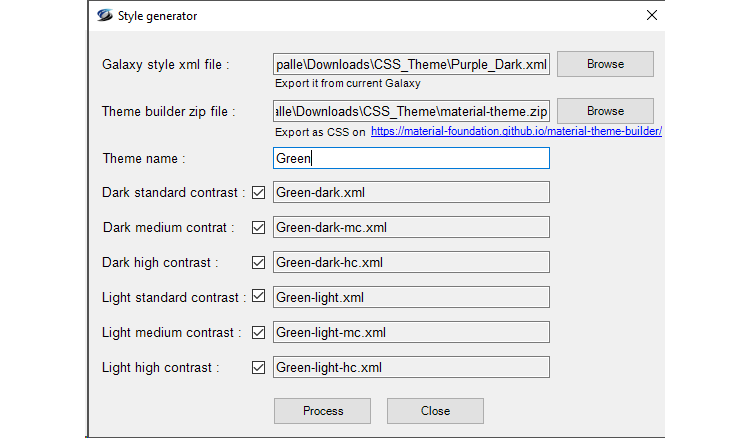Browse for the Galaxy style xml file
This screenshot has height=438, width=750.
(x=605, y=64)
